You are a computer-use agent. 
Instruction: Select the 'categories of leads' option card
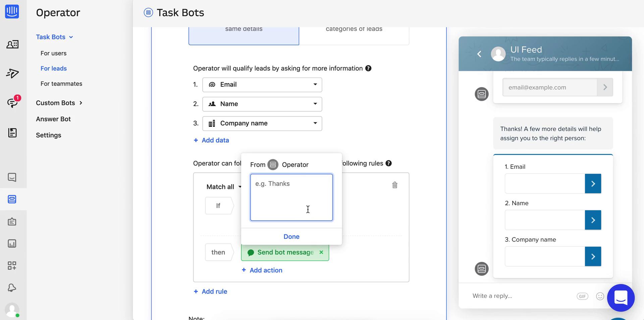(x=354, y=36)
